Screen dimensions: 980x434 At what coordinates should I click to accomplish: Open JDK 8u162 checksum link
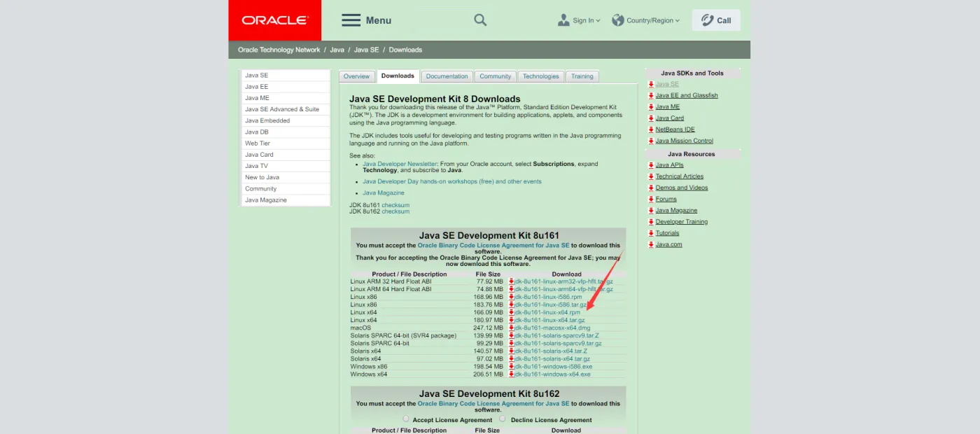395,211
